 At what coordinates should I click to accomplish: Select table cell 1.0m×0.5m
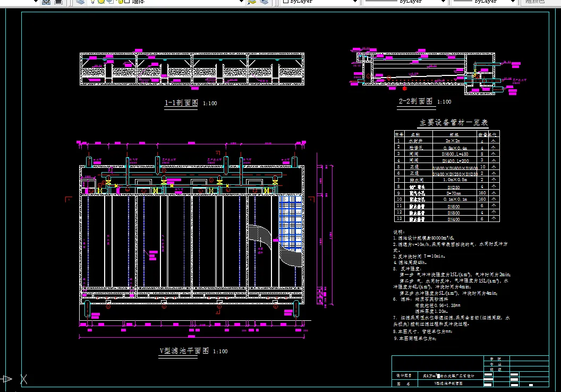(x=455, y=180)
